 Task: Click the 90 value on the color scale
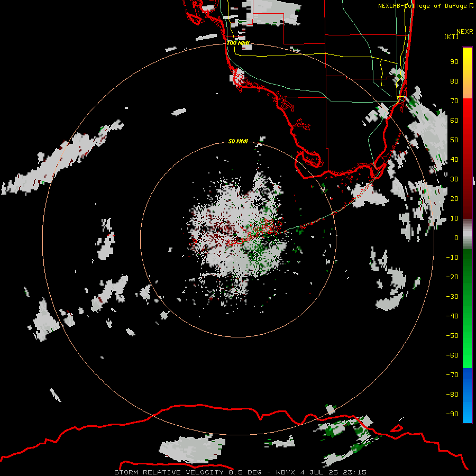pos(454,62)
